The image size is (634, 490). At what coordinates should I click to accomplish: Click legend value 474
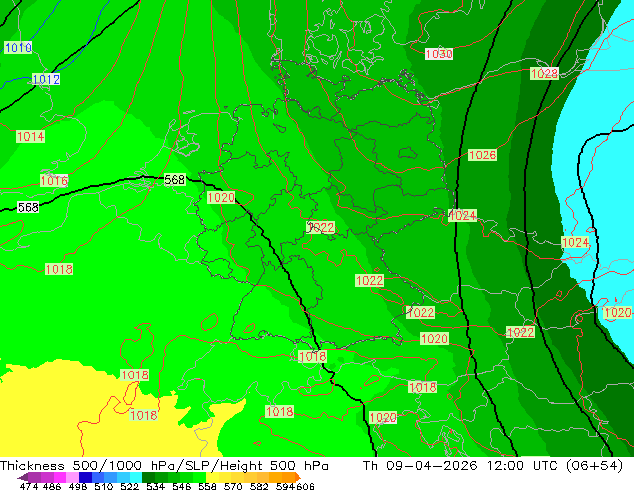pyautogui.click(x=29, y=486)
